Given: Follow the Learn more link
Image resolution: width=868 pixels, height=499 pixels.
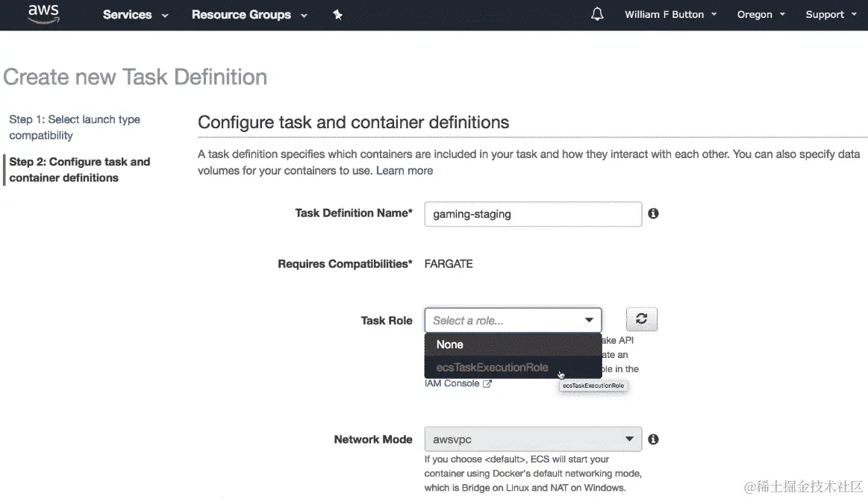Looking at the screenshot, I should (x=405, y=171).
